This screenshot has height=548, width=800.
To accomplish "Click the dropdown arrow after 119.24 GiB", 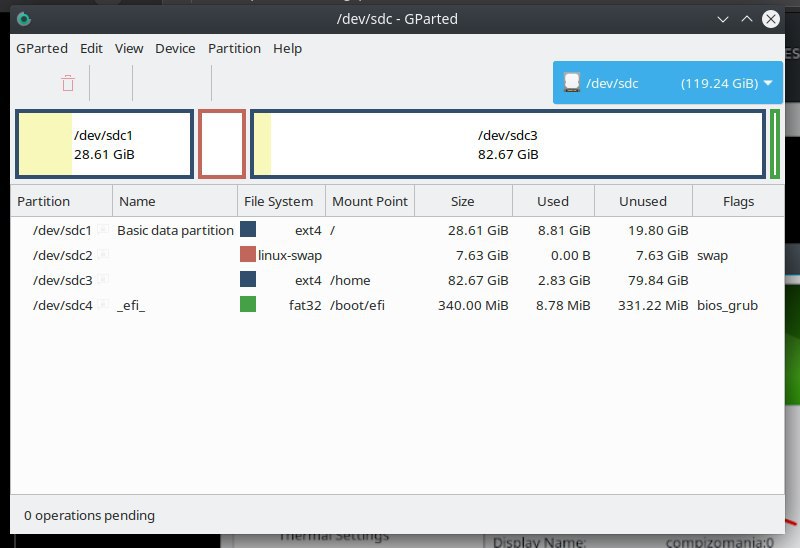I will (768, 83).
